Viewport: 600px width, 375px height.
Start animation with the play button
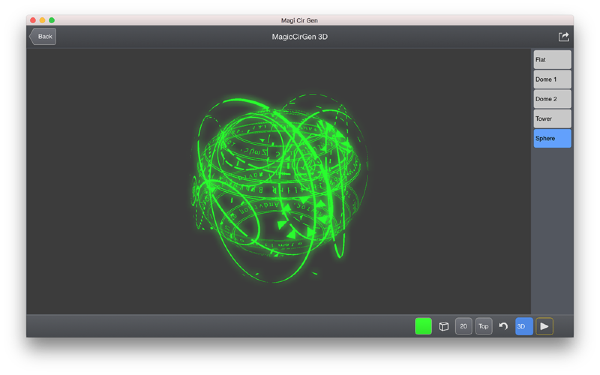(544, 326)
